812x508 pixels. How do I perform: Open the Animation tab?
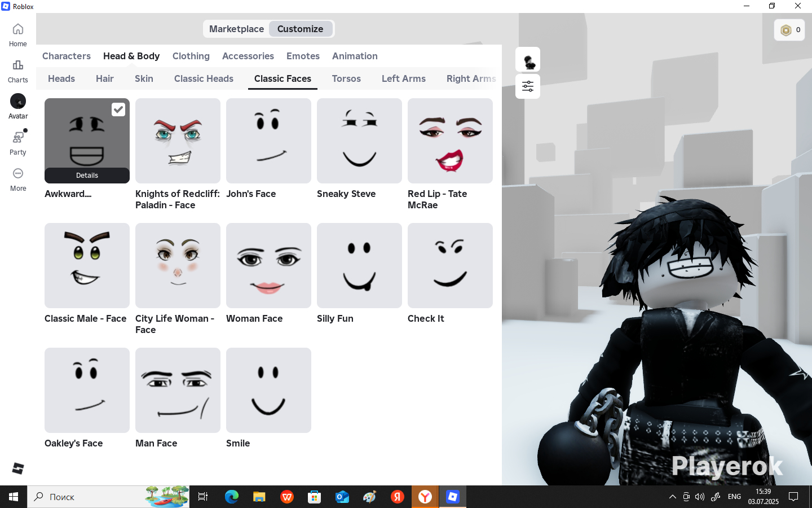(355, 56)
